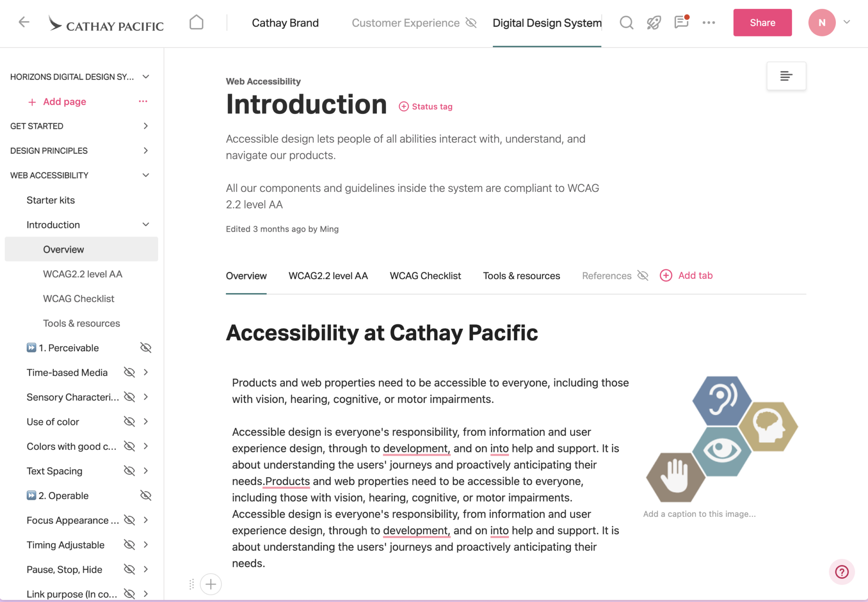Viewport: 868px width, 602px height.
Task: Click the Share button
Action: click(762, 22)
